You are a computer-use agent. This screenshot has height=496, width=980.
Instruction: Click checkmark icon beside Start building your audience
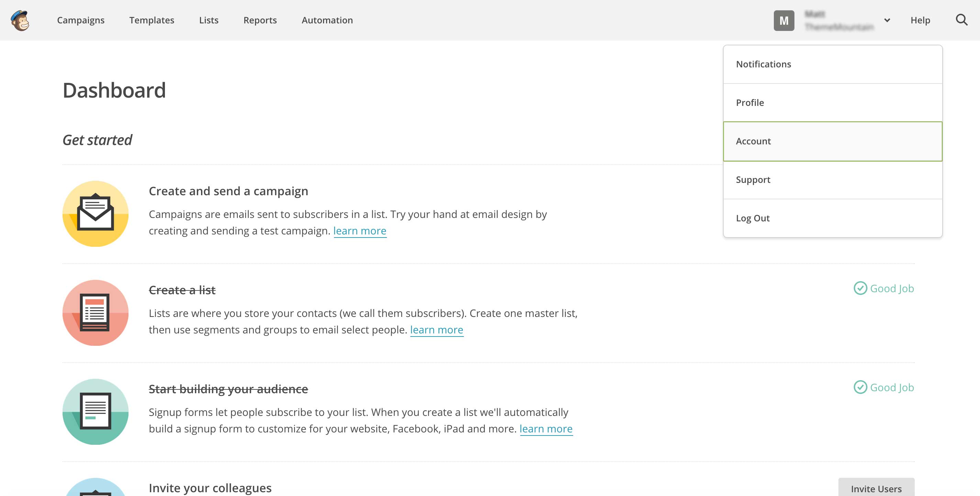tap(860, 387)
